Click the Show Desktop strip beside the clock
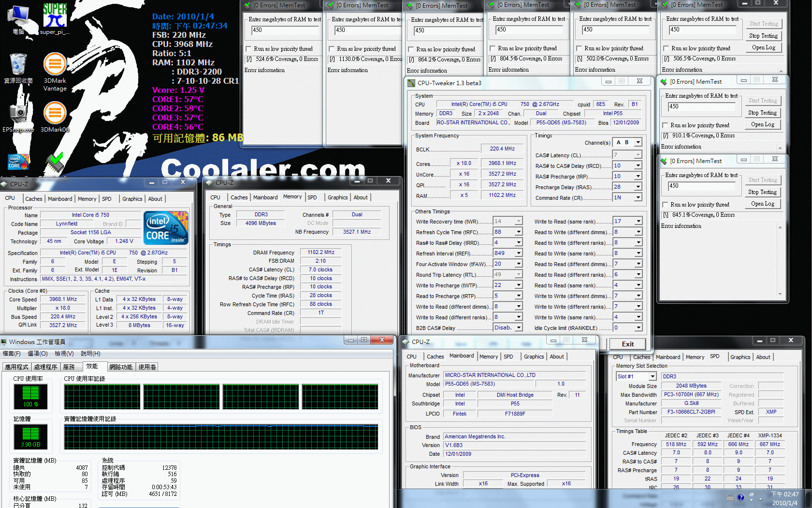The width and height of the screenshot is (812, 508). pyautogui.click(x=808, y=498)
